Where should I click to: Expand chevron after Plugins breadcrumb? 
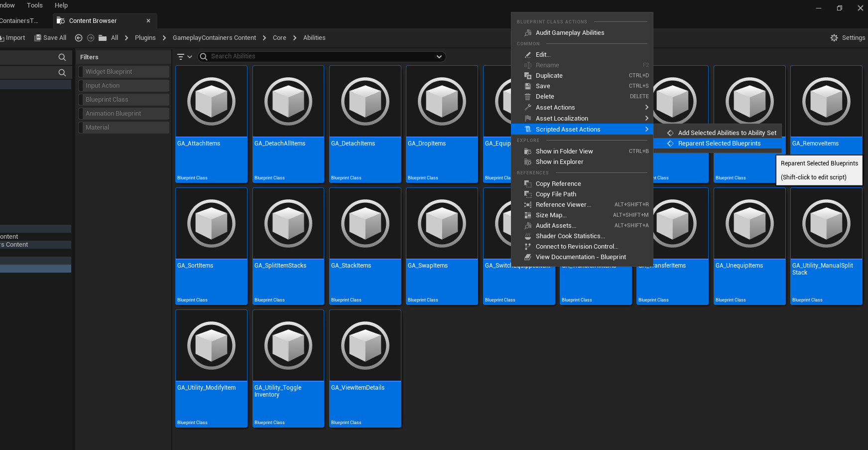pyautogui.click(x=164, y=38)
